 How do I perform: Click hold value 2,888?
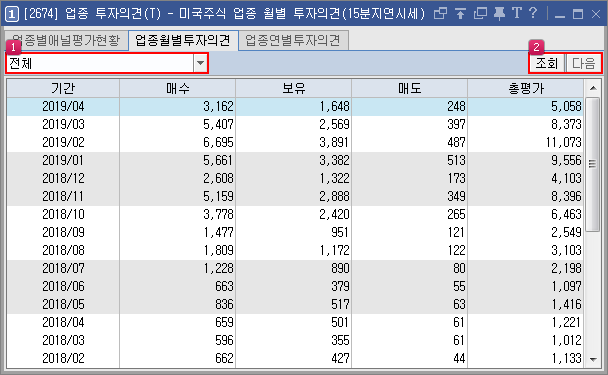(334, 197)
